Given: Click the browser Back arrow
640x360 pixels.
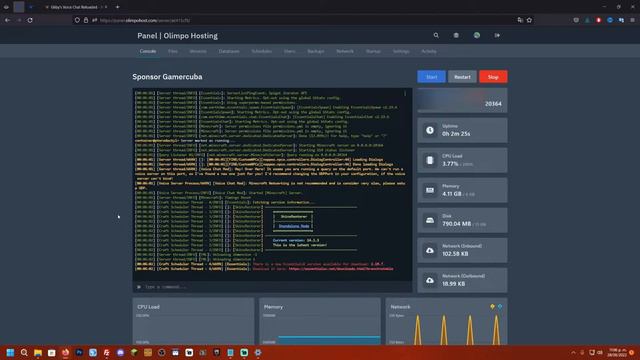Looking at the screenshot, I should click(x=7, y=20).
